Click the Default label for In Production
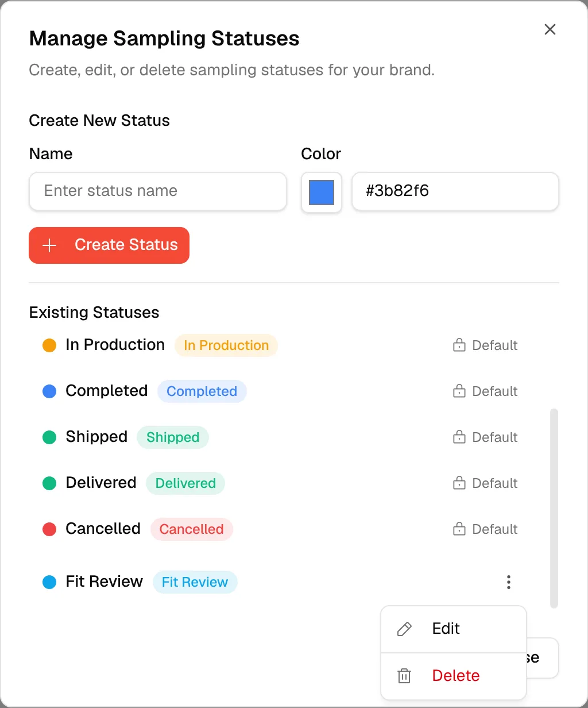The width and height of the screenshot is (588, 708). point(495,345)
